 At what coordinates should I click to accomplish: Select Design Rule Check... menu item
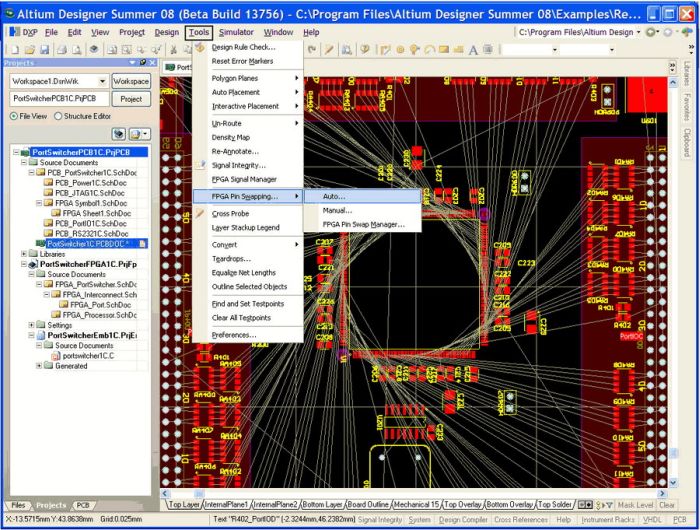248,47
